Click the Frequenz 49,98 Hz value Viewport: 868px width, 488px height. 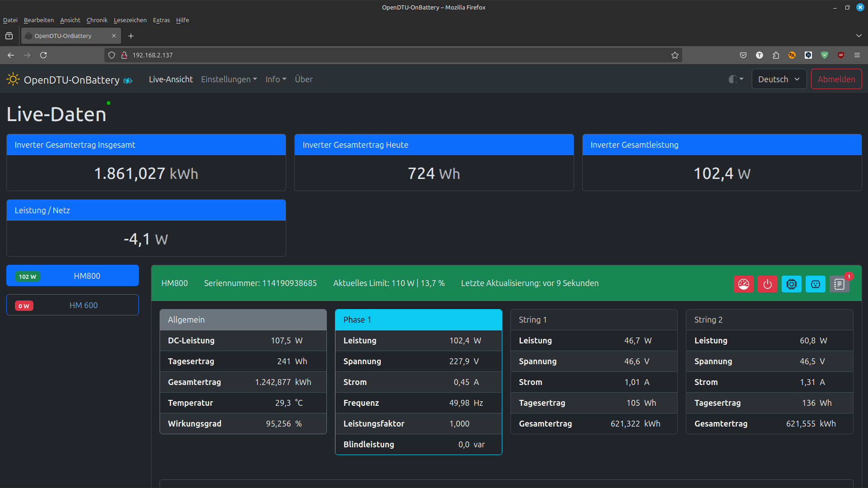pyautogui.click(x=466, y=403)
